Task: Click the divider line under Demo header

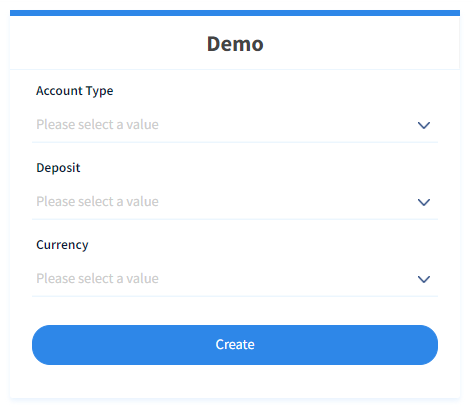Action: (x=235, y=69)
